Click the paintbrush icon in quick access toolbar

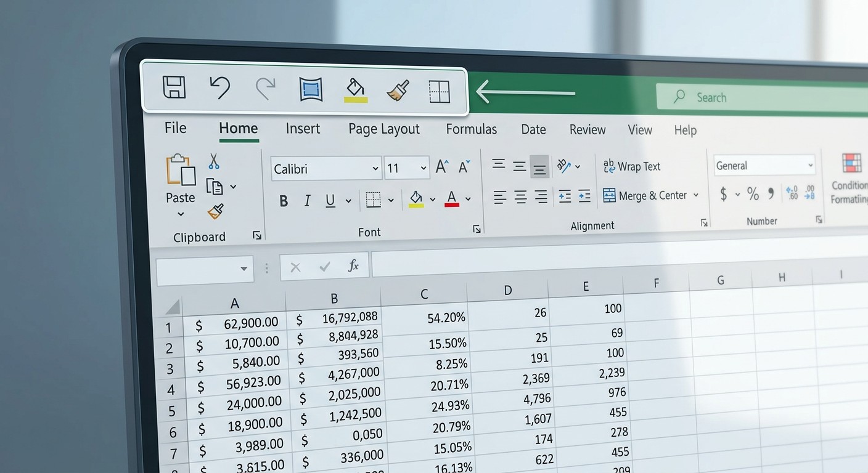coord(398,91)
